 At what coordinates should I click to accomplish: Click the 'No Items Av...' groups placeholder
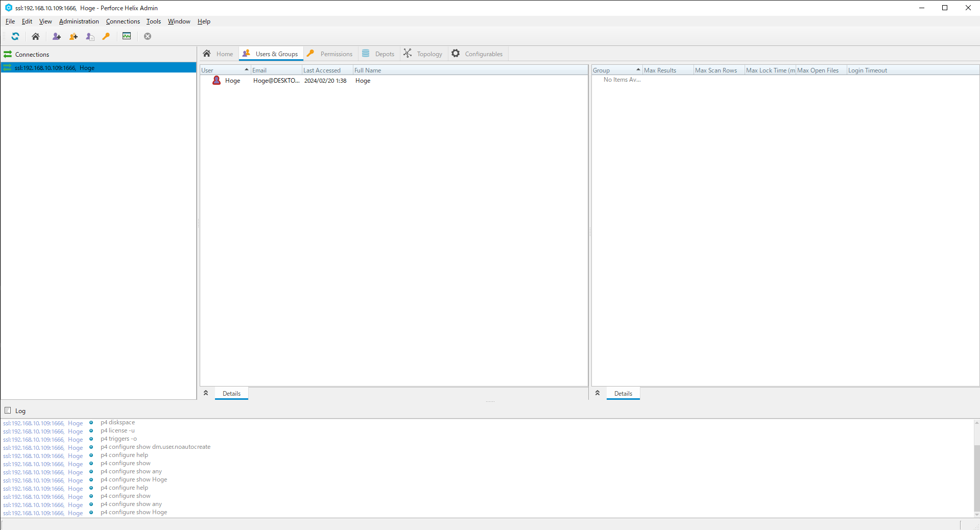(x=622, y=80)
